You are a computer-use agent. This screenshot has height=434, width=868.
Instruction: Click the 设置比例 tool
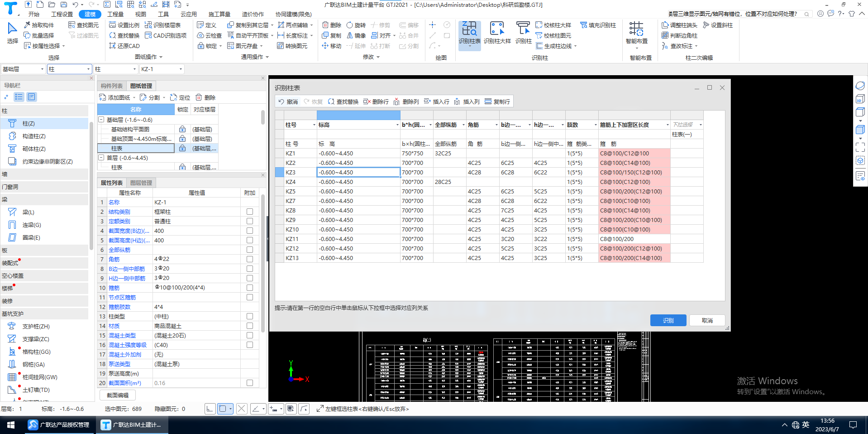(x=124, y=25)
